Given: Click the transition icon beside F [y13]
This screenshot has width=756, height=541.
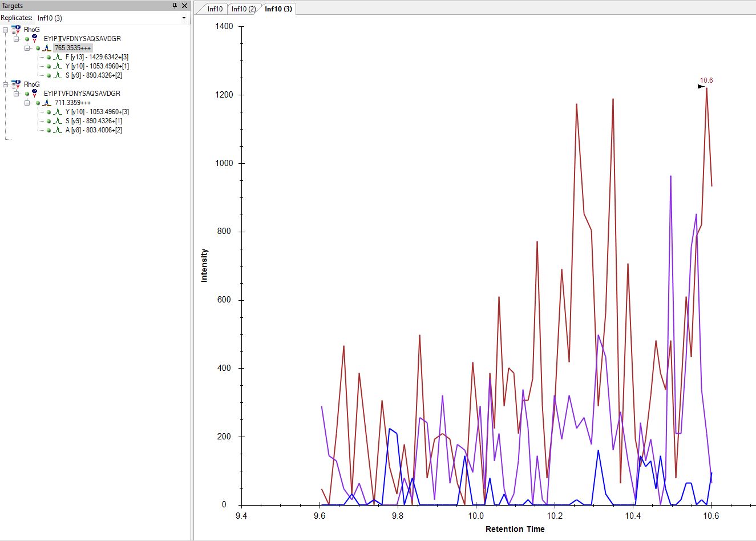Looking at the screenshot, I should point(58,57).
